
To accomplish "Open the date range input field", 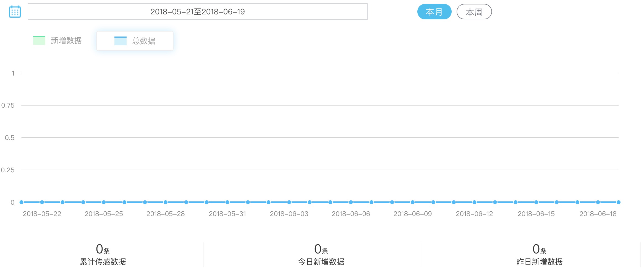I will [x=197, y=12].
